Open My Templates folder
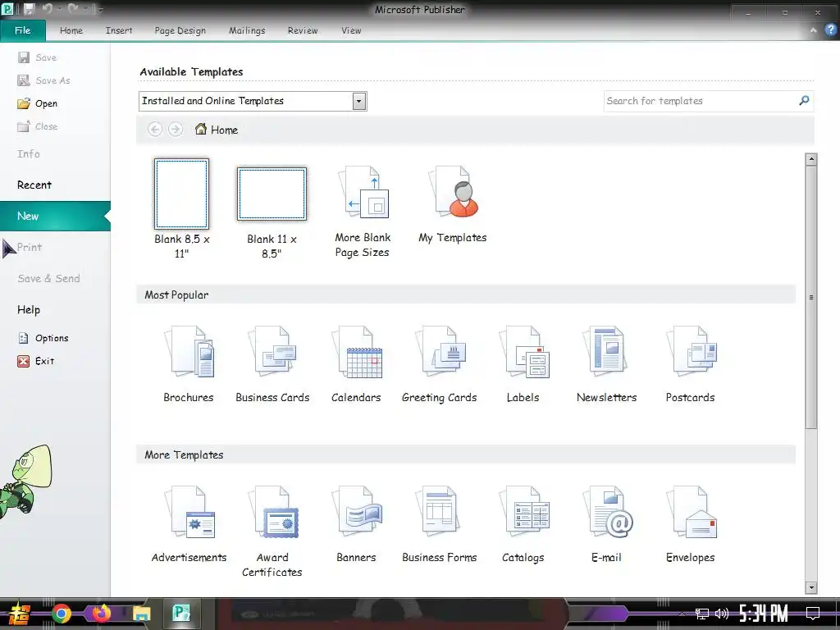This screenshot has height=630, width=840. (453, 204)
